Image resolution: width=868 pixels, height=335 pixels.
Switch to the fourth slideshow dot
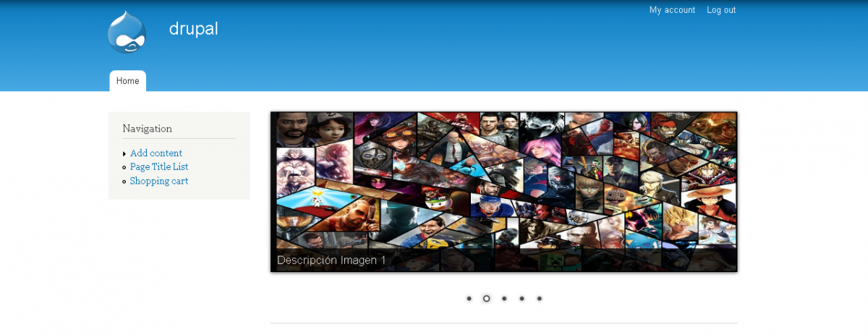[x=522, y=298]
